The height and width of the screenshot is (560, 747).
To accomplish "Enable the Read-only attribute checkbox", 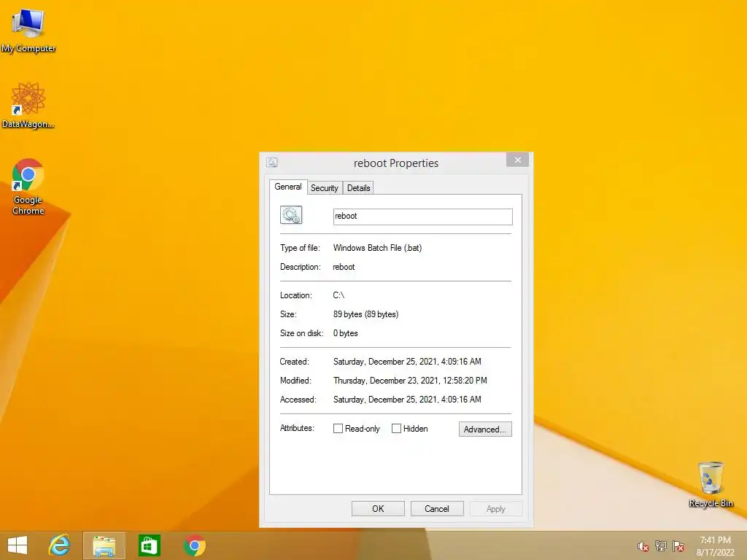I will [x=338, y=429].
